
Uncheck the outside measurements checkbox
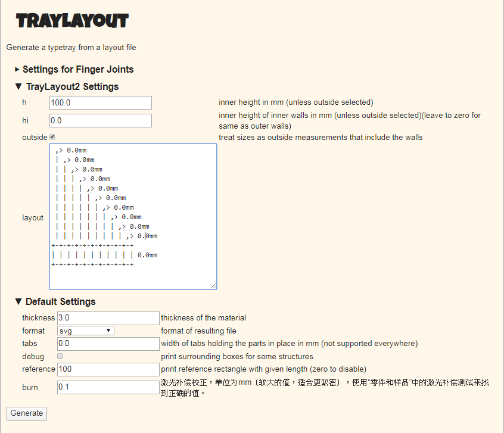pyautogui.click(x=52, y=137)
